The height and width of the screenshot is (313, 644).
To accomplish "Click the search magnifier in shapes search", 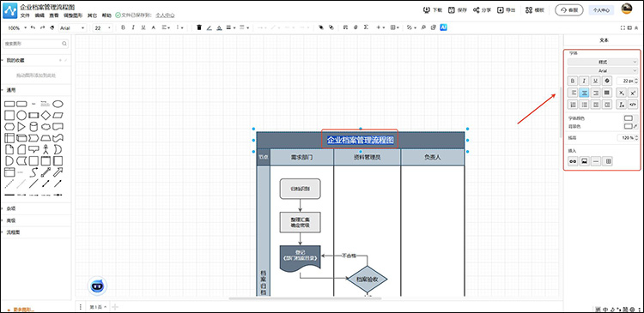I will click(64, 44).
